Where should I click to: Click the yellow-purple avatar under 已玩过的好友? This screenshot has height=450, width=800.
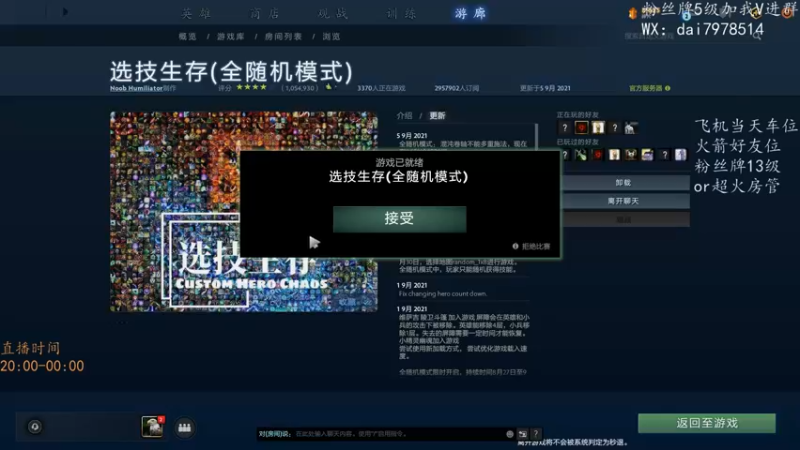(x=647, y=155)
